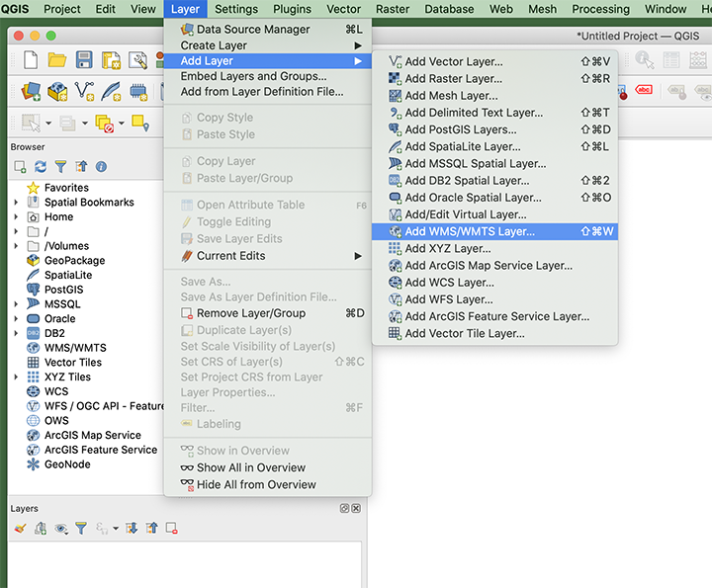Select ArcGIS Feature Service in Browser tree
Image resolution: width=712 pixels, height=588 pixels.
[100, 450]
